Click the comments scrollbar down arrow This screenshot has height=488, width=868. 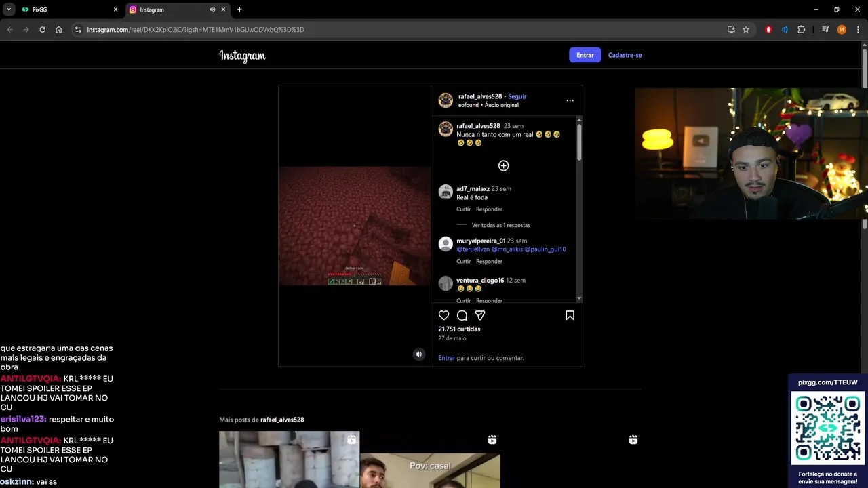click(579, 298)
